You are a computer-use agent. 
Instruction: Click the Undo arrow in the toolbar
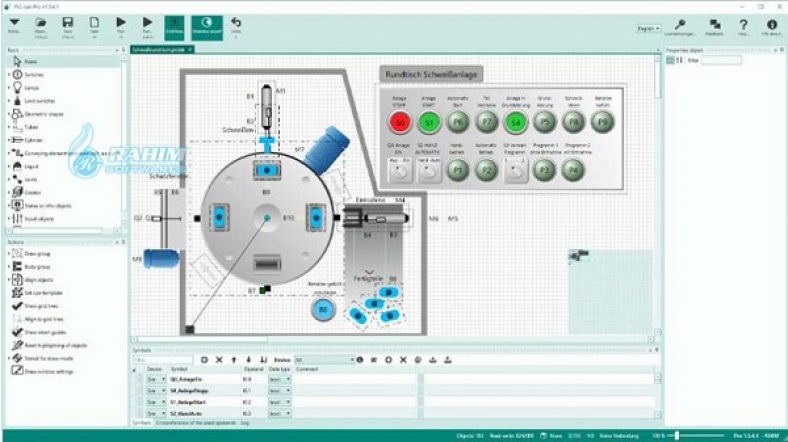tap(236, 23)
